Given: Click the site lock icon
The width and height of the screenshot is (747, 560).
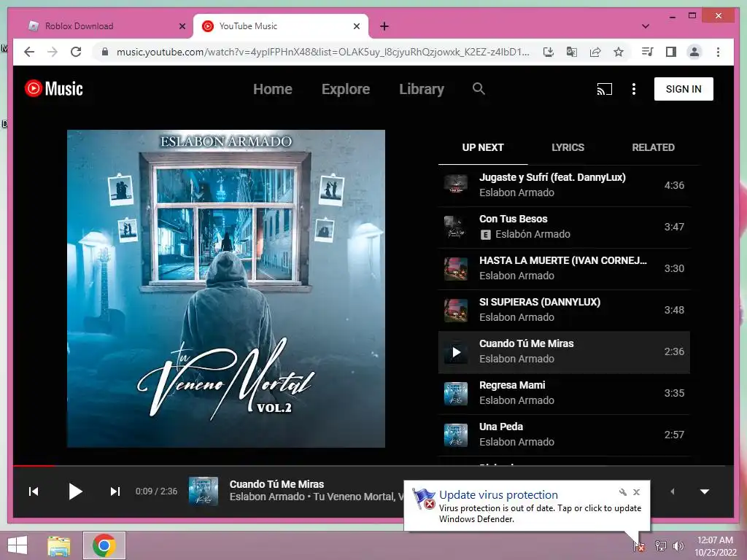Looking at the screenshot, I should click(x=105, y=52).
